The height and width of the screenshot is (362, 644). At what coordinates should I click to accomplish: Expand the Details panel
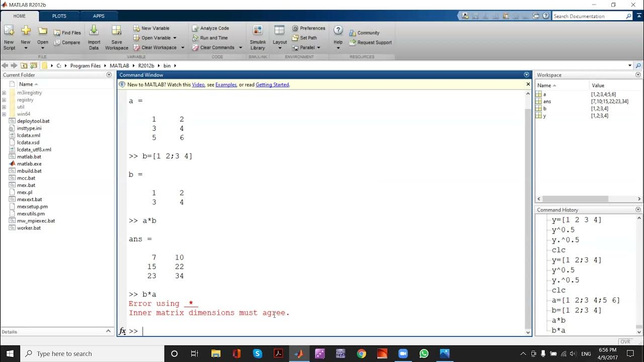click(x=108, y=331)
